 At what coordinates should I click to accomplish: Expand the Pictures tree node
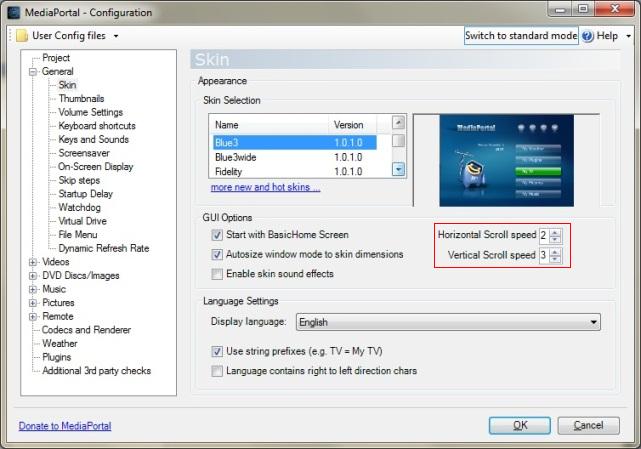[x=33, y=303]
